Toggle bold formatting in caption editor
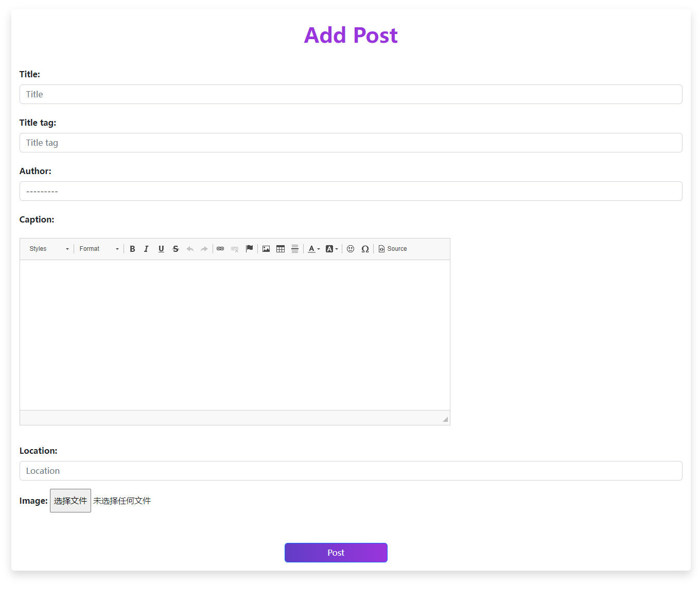Screen dimensions: 700x616 132,249
